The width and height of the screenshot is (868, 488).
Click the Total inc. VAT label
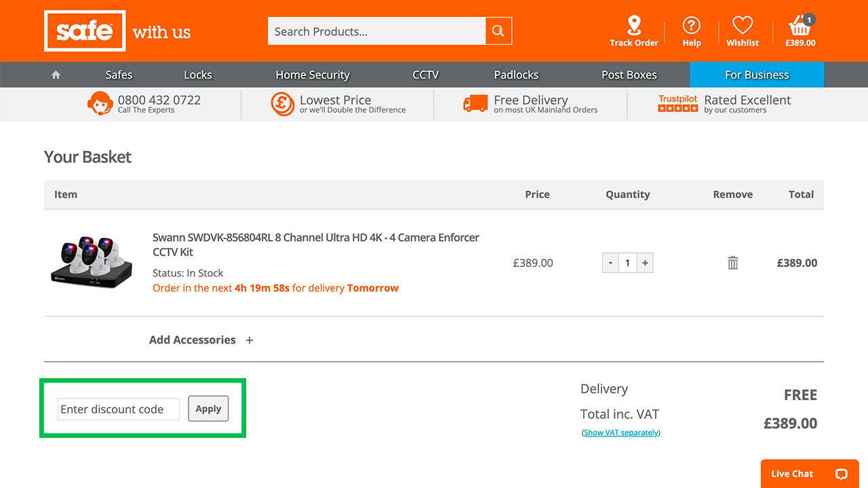pos(620,414)
